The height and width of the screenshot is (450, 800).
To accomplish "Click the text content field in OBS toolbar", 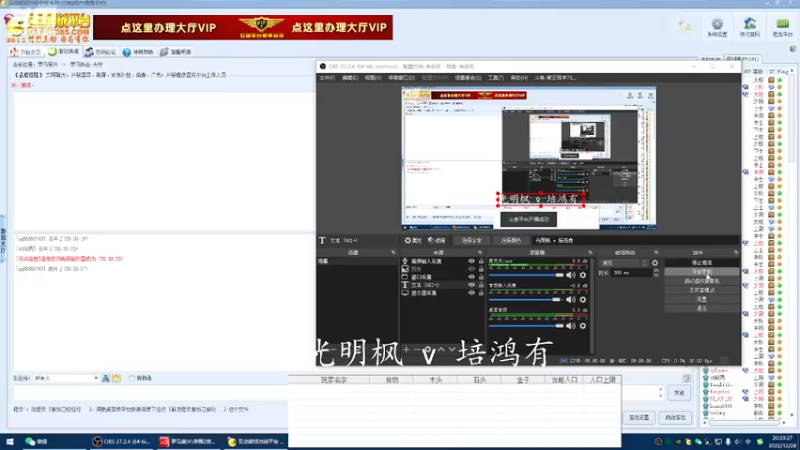I will (x=635, y=240).
